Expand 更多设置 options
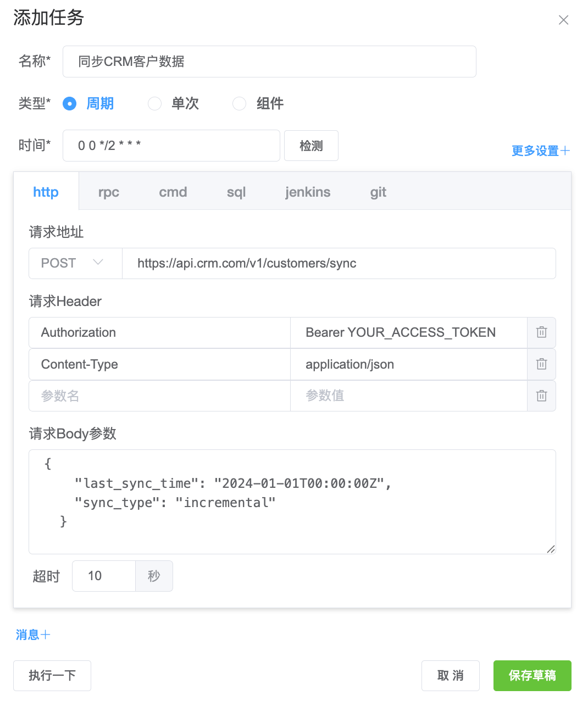The height and width of the screenshot is (701, 588). [x=541, y=151]
